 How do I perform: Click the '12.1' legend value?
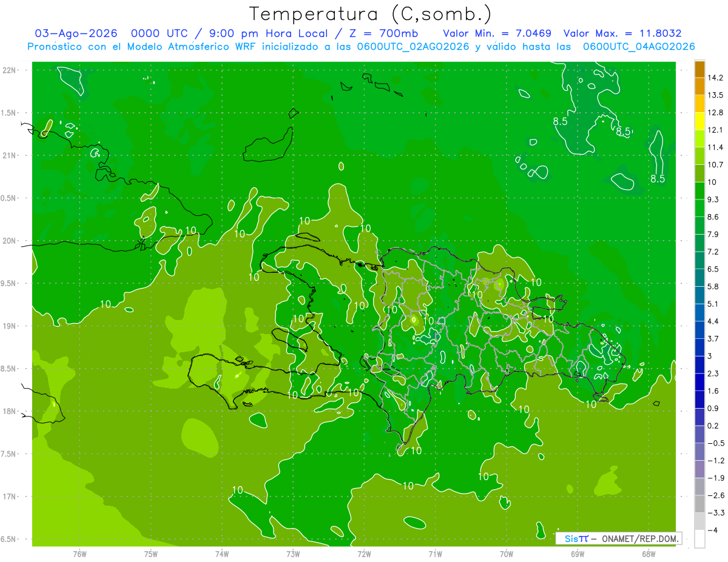tap(715, 130)
